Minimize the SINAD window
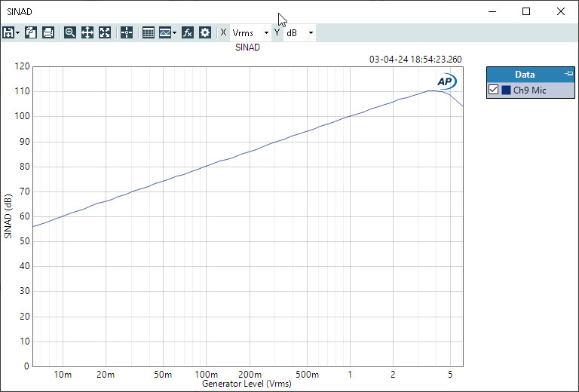 pyautogui.click(x=492, y=11)
